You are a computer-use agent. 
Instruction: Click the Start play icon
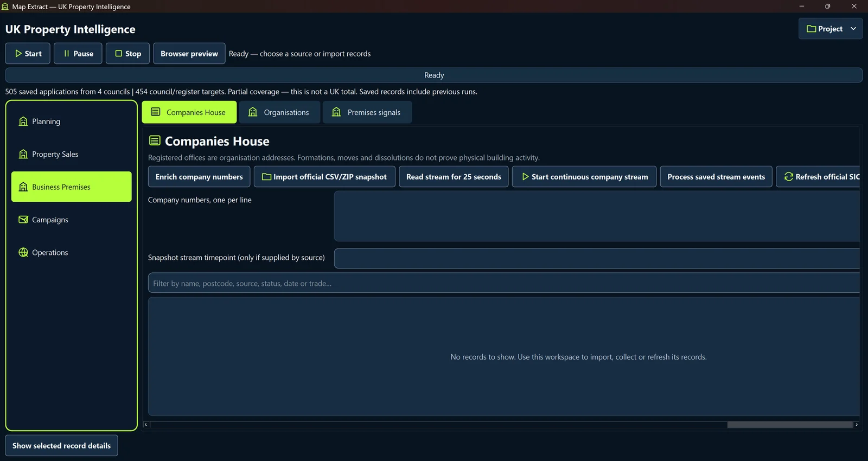tap(18, 54)
